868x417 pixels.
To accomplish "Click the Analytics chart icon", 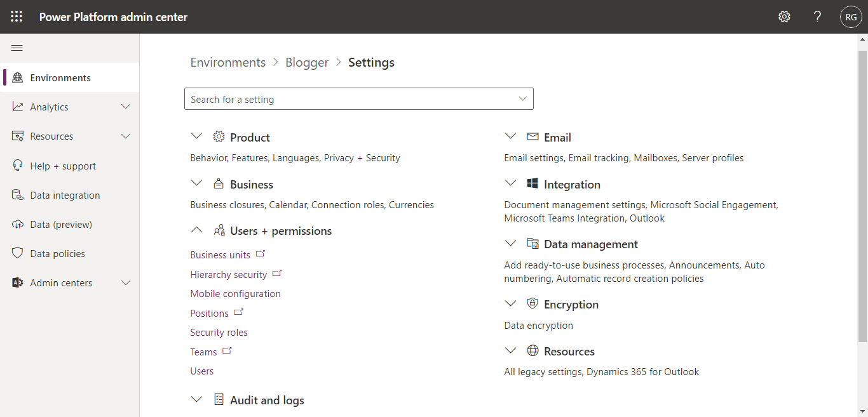I will 18,107.
